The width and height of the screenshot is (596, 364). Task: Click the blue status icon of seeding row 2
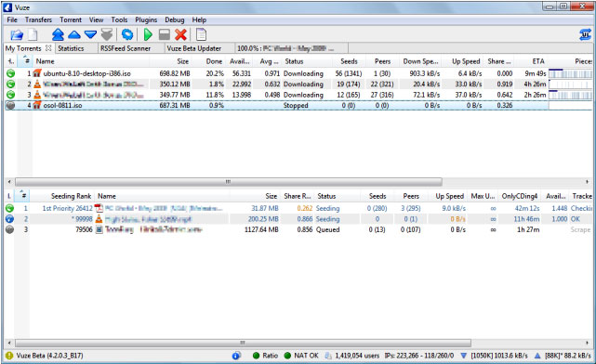[10, 218]
